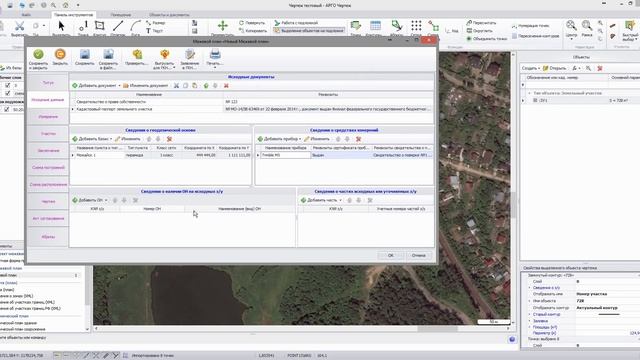Select the arrow pointer tool in ribbon
This screenshot has width=640, height=360.
61,26
